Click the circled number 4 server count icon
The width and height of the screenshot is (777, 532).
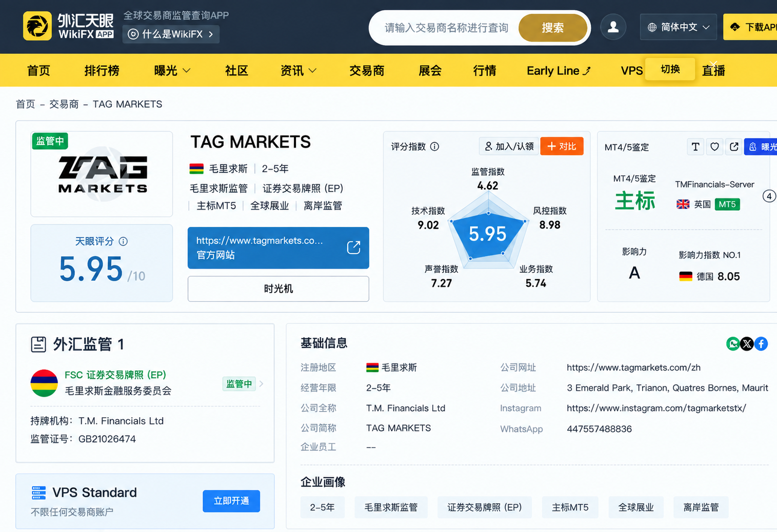tap(769, 196)
